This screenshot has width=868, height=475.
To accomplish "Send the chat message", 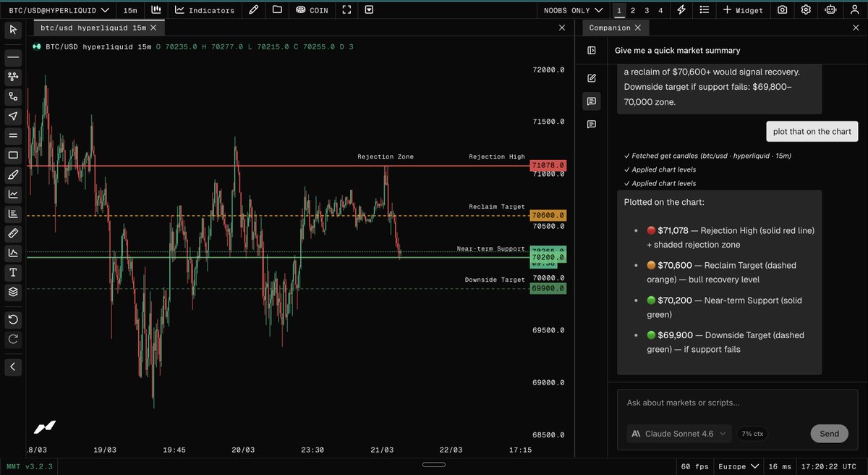I will (829, 434).
